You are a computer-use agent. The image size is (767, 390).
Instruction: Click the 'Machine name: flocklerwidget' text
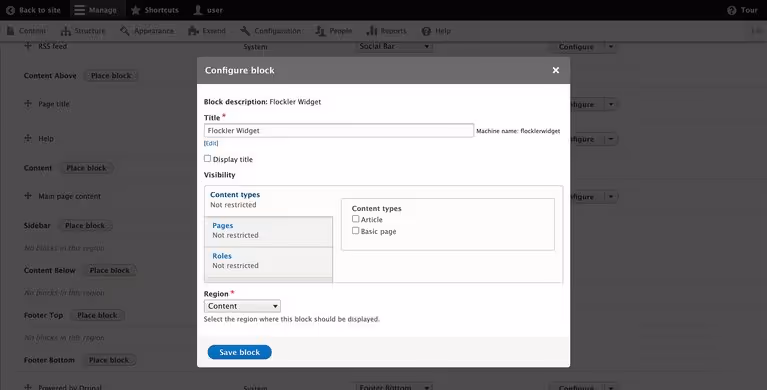(518, 131)
